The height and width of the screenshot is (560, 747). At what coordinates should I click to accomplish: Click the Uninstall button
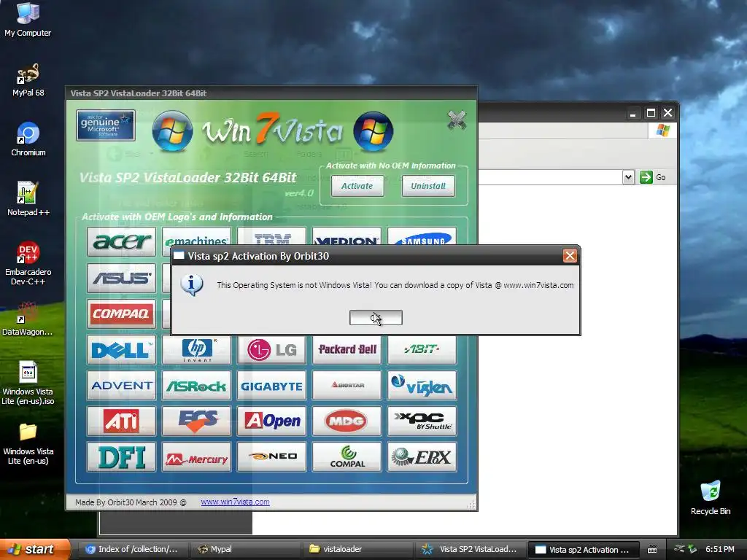click(x=428, y=186)
